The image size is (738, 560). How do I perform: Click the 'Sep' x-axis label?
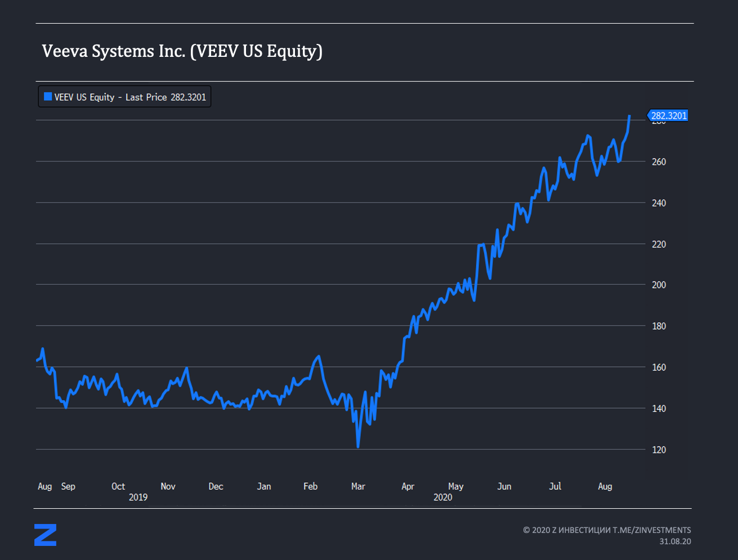click(x=68, y=486)
